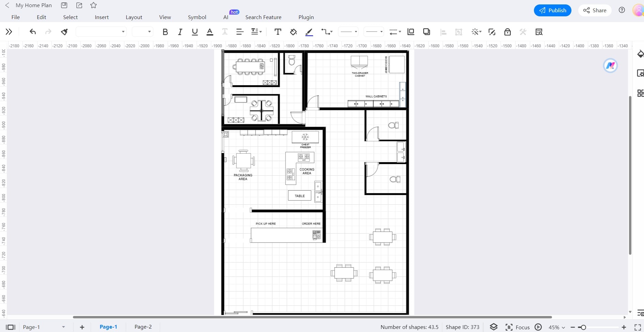This screenshot has width=644, height=332.
Task: Send shape to back
Action: (426, 32)
